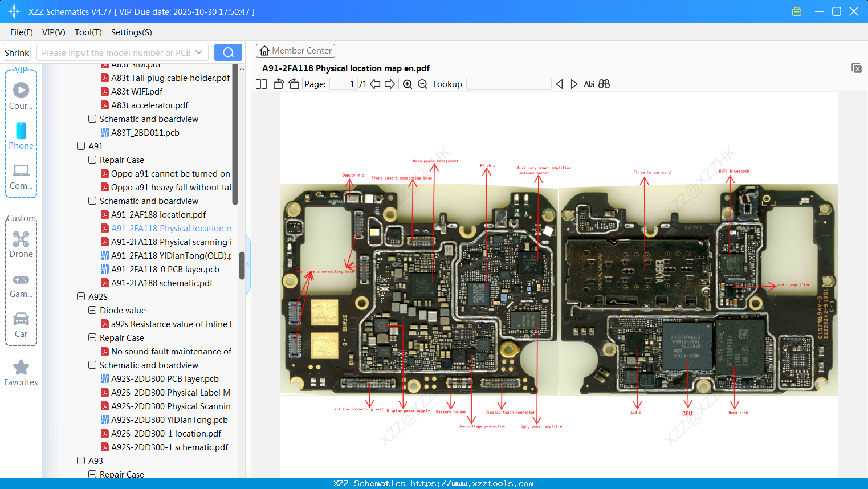The image size is (868, 489).
Task: Select the Car category in the sidebar
Action: click(x=21, y=325)
